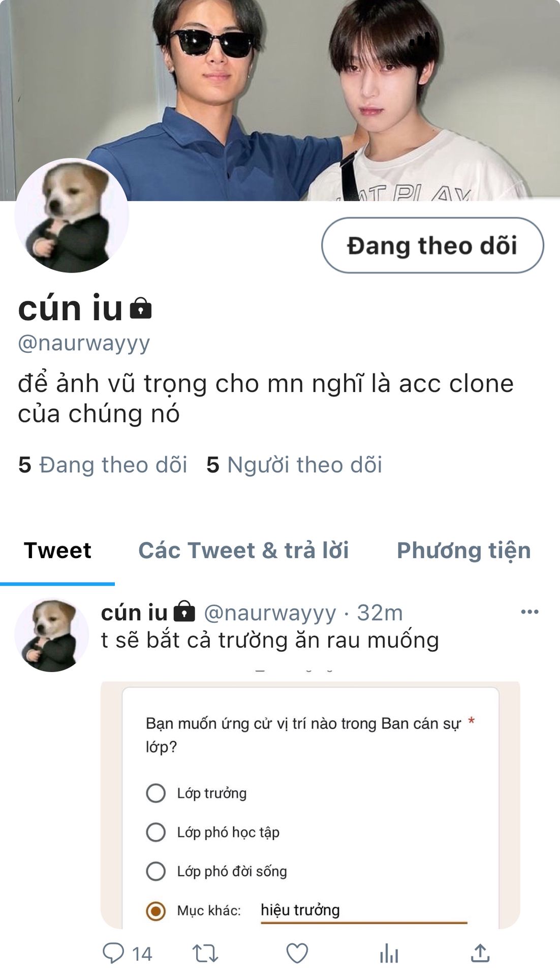Open the 5 Đang theo dõi following list
The width and height of the screenshot is (560, 976).
[x=103, y=465]
